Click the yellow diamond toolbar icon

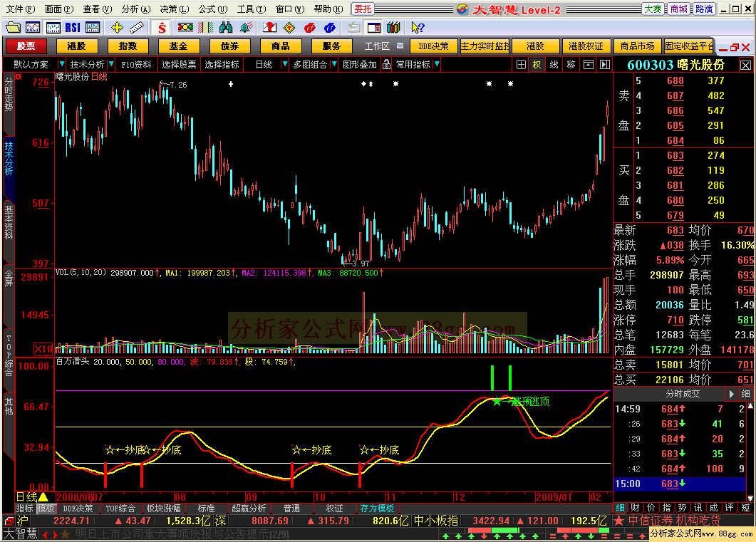pyautogui.click(x=289, y=28)
